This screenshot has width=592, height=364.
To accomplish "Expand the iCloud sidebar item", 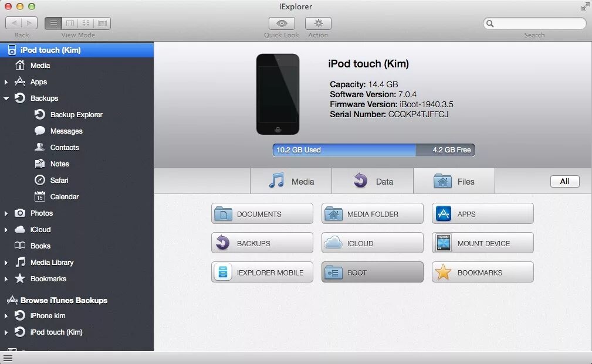I will (6, 230).
